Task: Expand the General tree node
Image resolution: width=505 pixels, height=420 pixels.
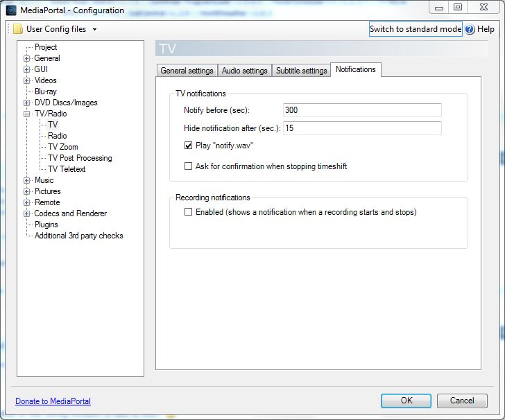Action: point(27,58)
